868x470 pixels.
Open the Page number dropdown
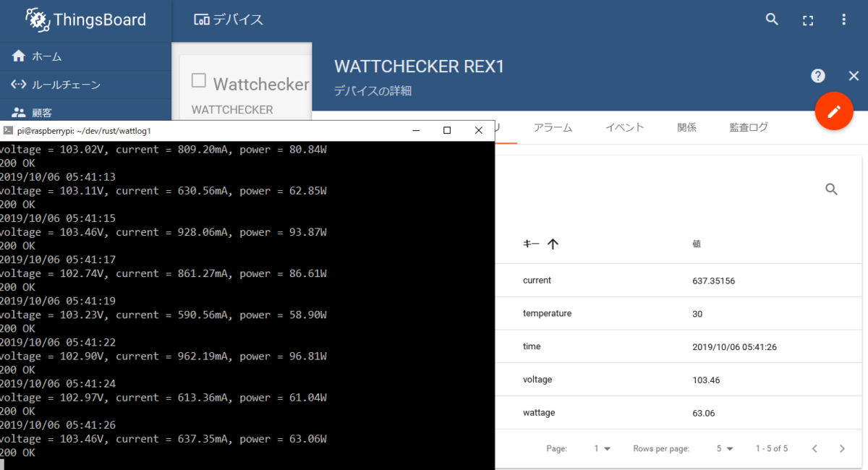pyautogui.click(x=602, y=448)
